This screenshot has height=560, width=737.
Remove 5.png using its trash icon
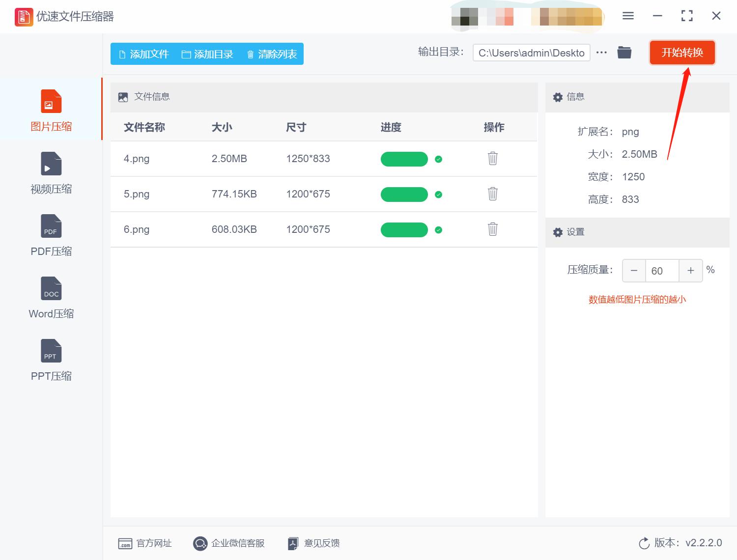click(492, 194)
